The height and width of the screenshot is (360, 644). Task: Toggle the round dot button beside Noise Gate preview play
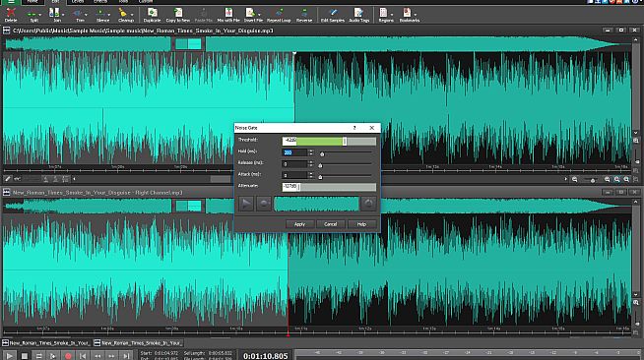264,204
